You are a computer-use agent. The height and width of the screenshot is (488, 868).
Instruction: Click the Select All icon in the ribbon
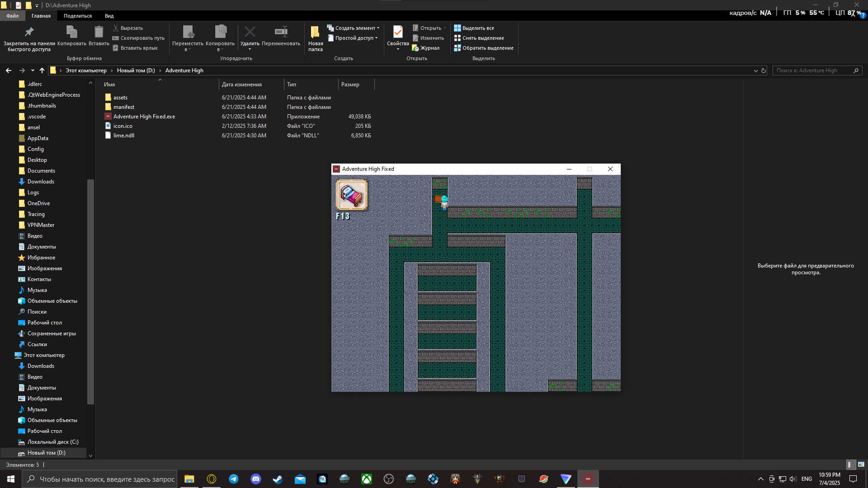pyautogui.click(x=458, y=28)
